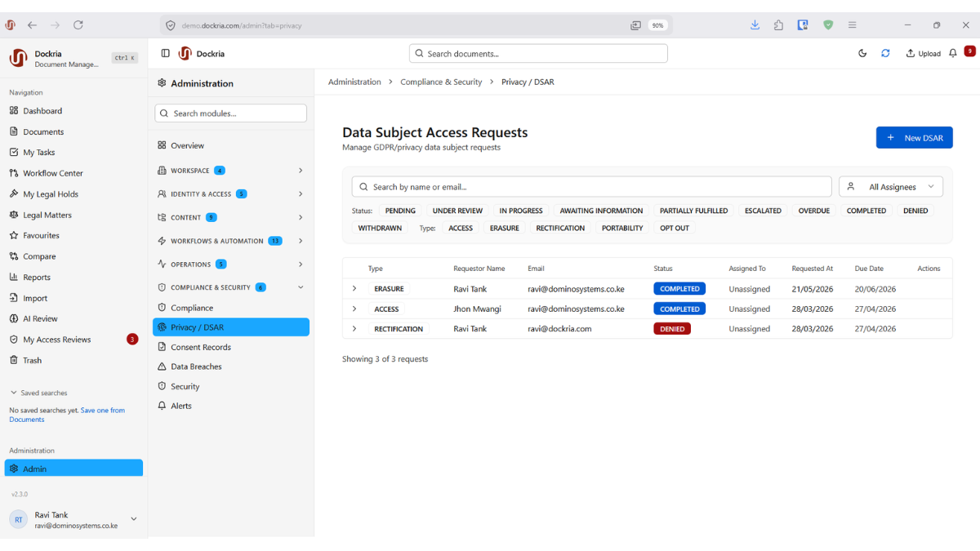The height and width of the screenshot is (551, 980).
Task: Expand the WORKSPACE section
Action: coord(230,171)
